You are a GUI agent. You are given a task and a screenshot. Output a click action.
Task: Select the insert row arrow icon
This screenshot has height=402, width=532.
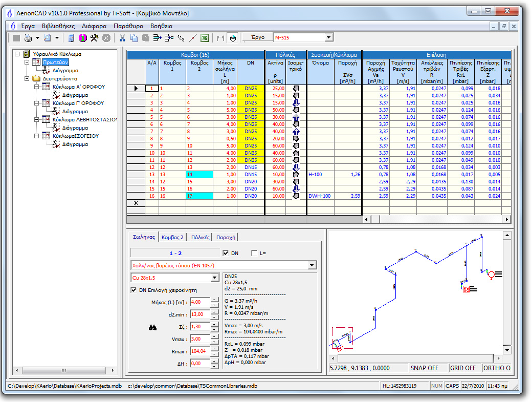[x=158, y=37]
